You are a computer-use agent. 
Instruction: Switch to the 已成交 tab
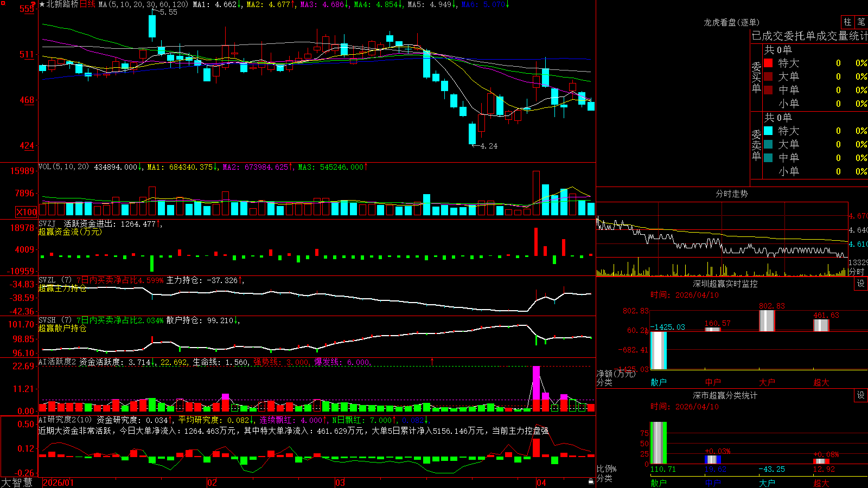click(768, 36)
